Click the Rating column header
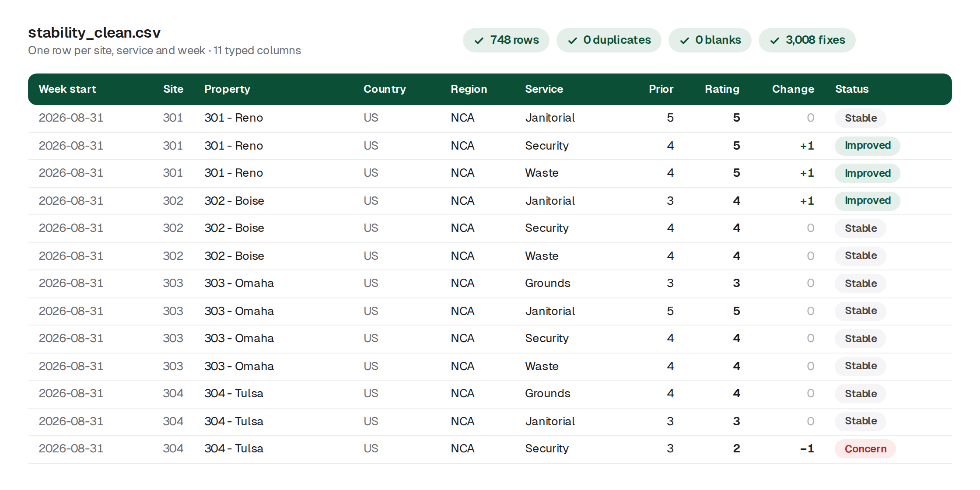Image resolution: width=980 pixels, height=490 pixels. point(722,89)
